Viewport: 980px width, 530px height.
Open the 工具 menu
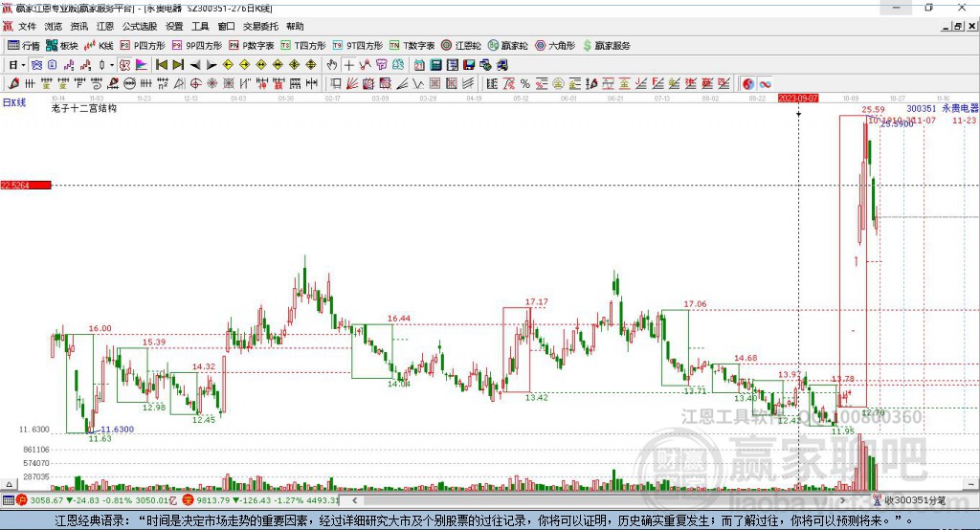[x=200, y=26]
